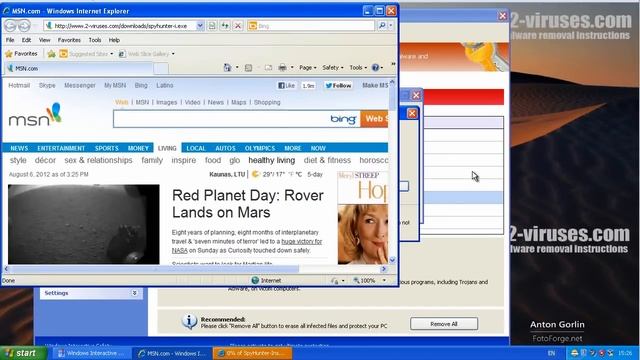Image resolution: width=640 pixels, height=360 pixels.
Task: Click the Images search category link
Action: click(x=167, y=102)
